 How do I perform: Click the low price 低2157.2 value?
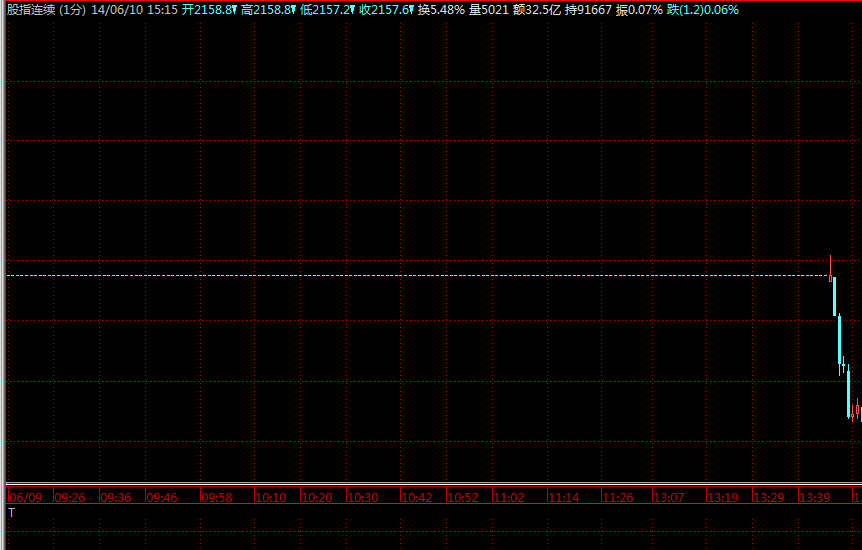[x=327, y=9]
